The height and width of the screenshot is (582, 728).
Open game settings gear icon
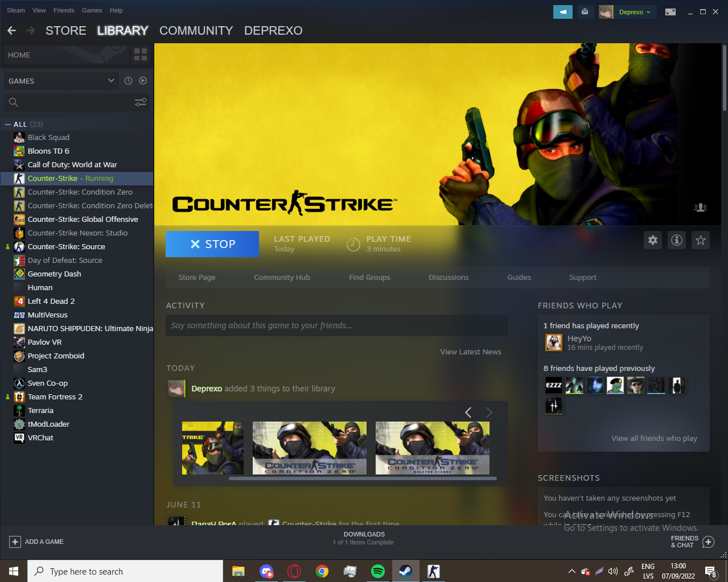click(653, 240)
